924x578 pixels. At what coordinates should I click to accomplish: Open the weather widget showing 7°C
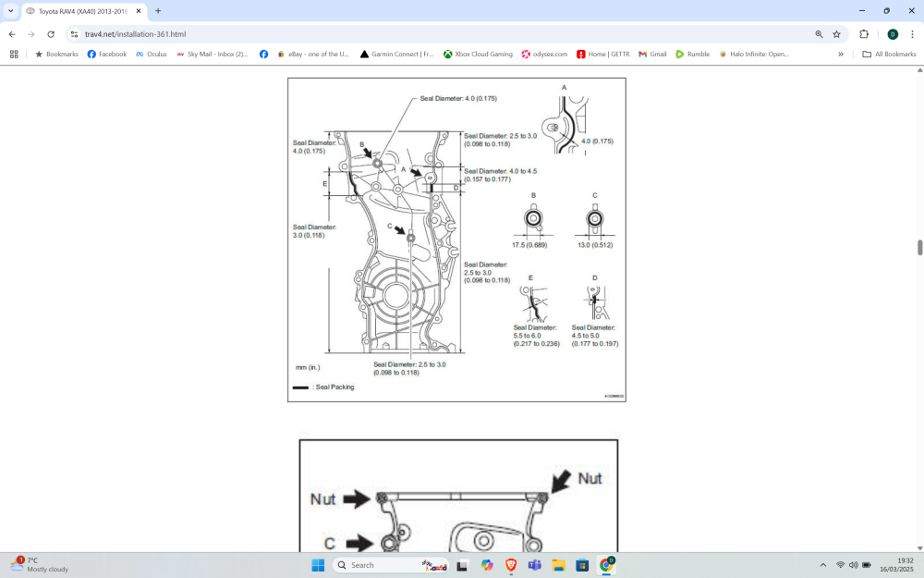coord(39,565)
